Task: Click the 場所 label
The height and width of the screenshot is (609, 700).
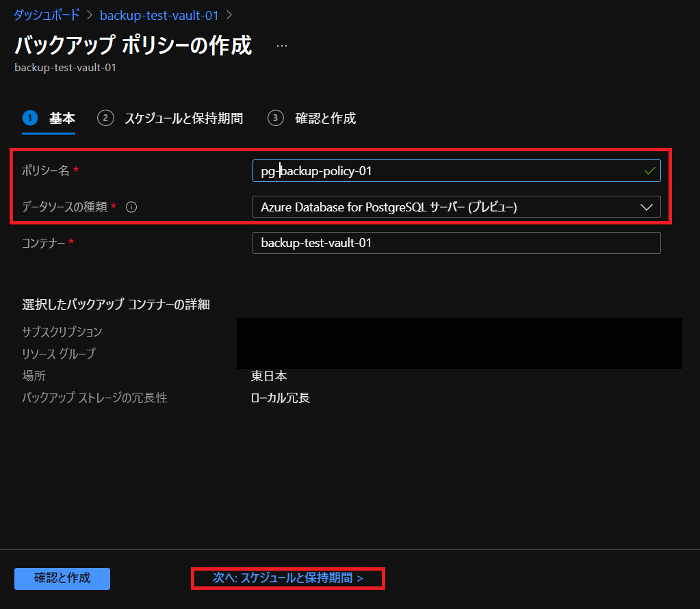Action: 34,376
